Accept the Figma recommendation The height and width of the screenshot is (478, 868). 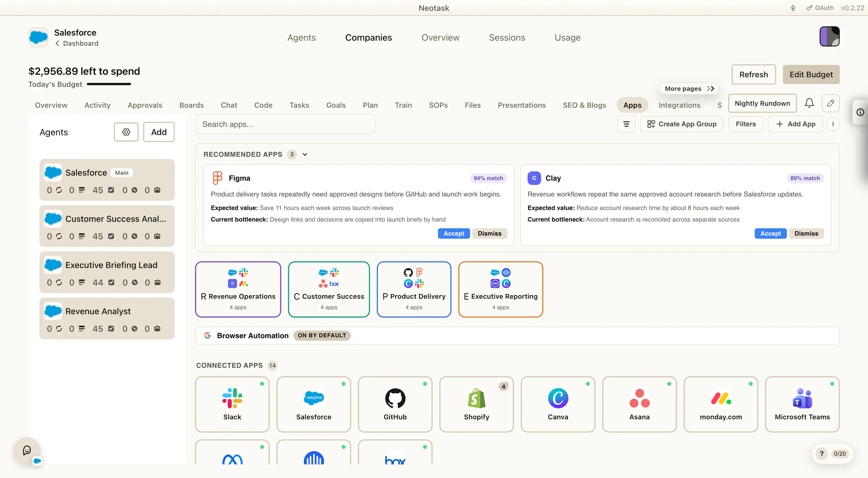click(x=454, y=234)
